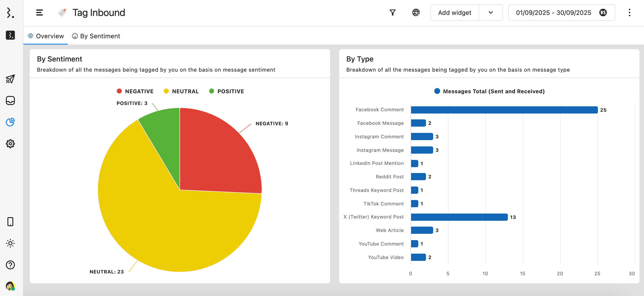Switch to the By Sentiment tab
Viewport: 644px width, 296px height.
(x=96, y=36)
